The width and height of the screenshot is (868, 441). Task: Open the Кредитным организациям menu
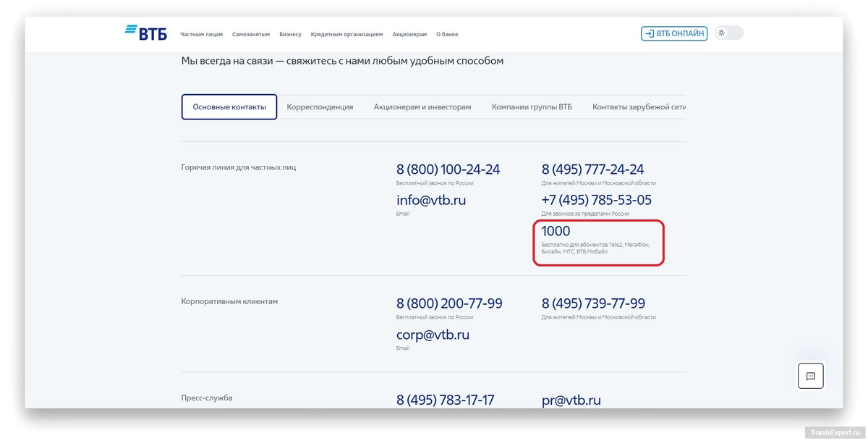click(346, 33)
